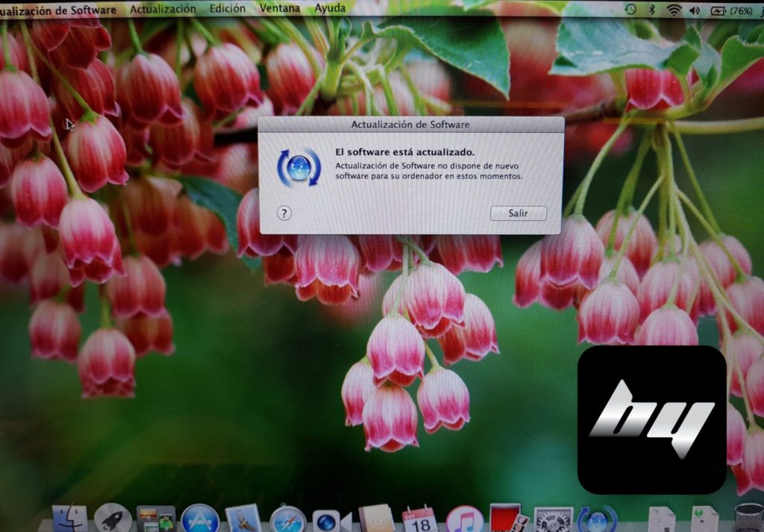Click the Time Machine menu bar icon
The height and width of the screenshot is (532, 764).
click(630, 10)
